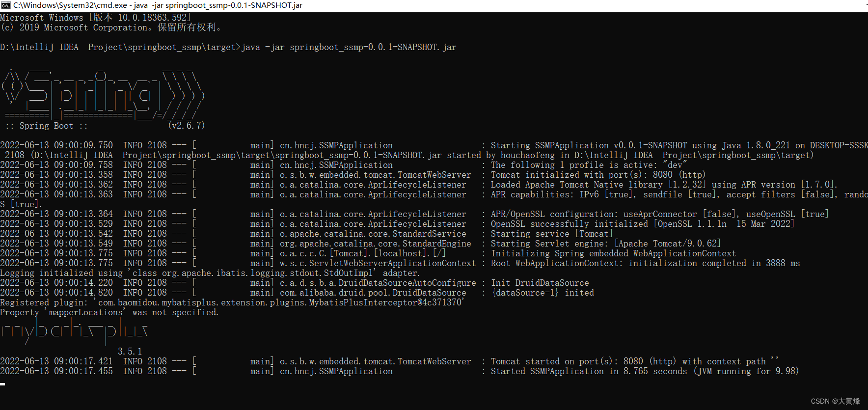
Task: Click logger 'o.a.c.c.C.[Tomcat].[localhost].[/]'
Action: pos(363,253)
